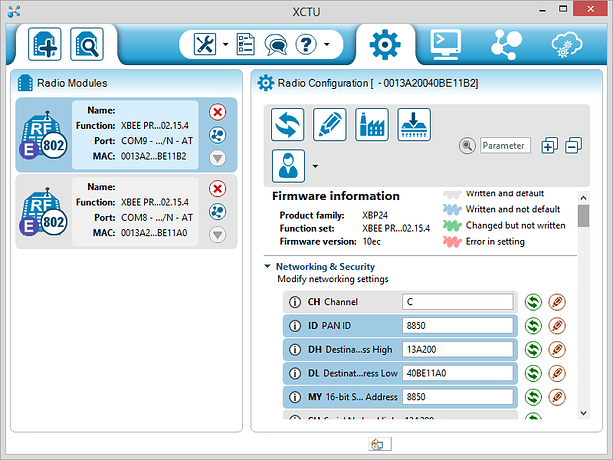Switch to Consoles working mode tab
This screenshot has height=460, width=613.
click(446, 44)
